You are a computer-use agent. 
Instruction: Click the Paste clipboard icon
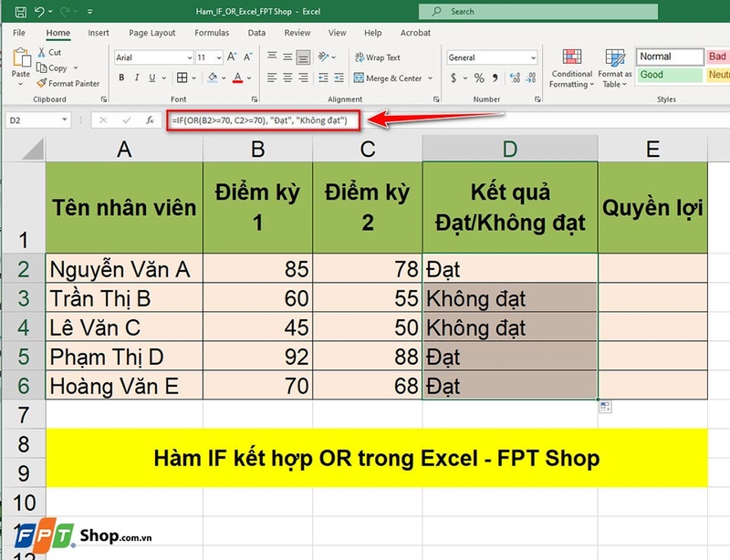pos(21,57)
